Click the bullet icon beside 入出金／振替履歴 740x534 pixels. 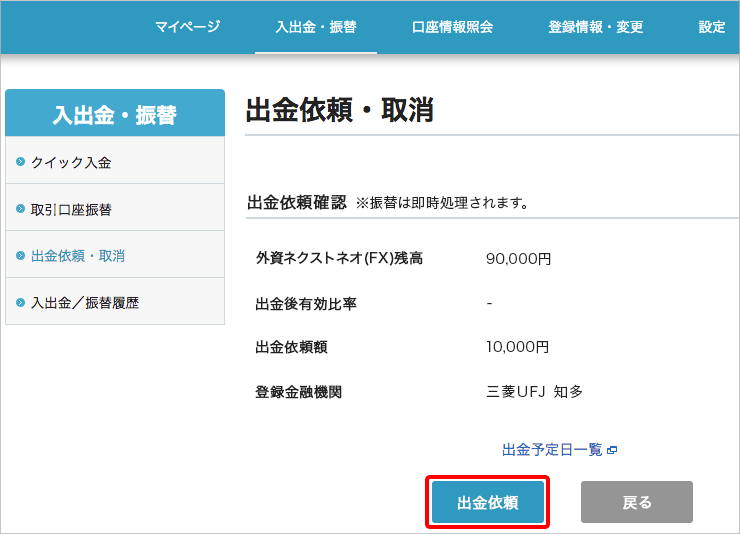point(20,302)
